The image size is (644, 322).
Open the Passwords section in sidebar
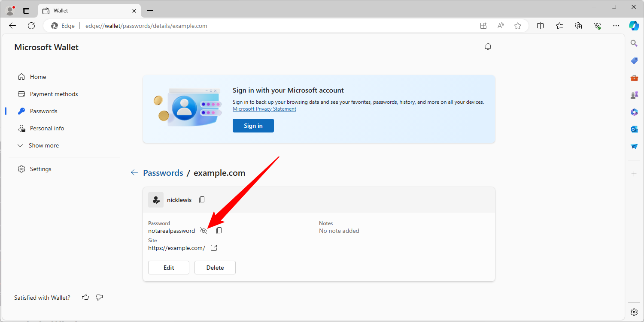(x=43, y=111)
